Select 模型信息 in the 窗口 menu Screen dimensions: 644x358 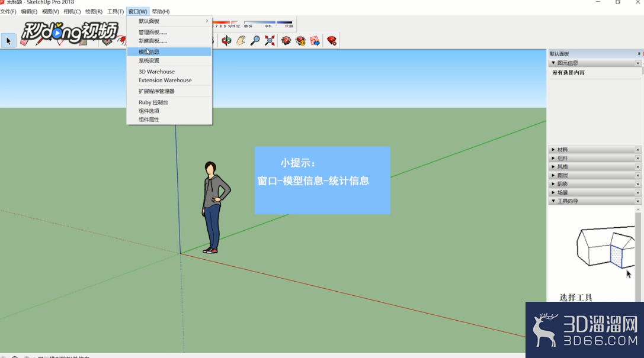169,51
